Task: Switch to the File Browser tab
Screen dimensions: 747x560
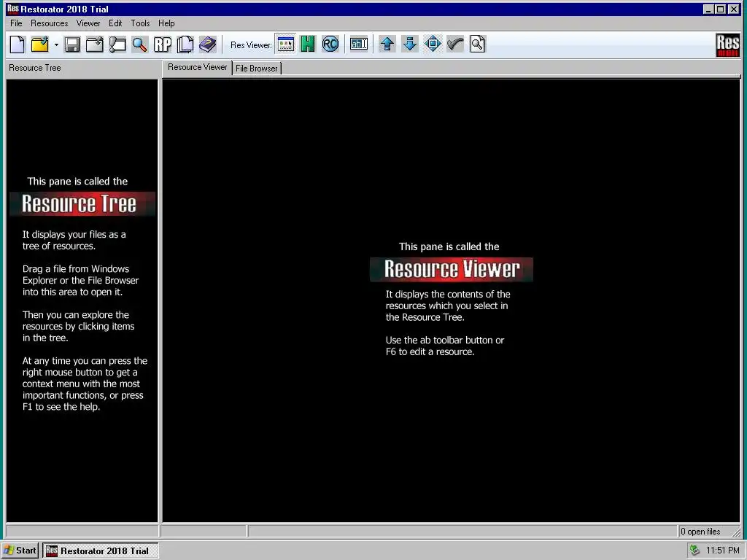Action: tap(256, 69)
